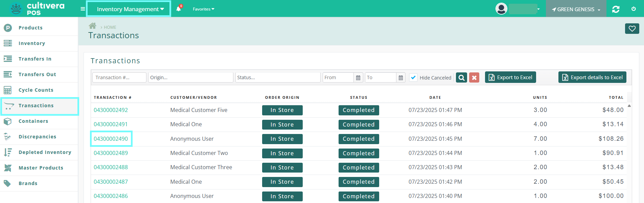This screenshot has height=203, width=644.
Task: Toggle the hamburger sidebar menu icon
Action: (83, 9)
